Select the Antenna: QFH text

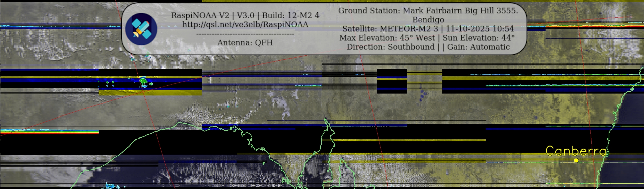245,43
